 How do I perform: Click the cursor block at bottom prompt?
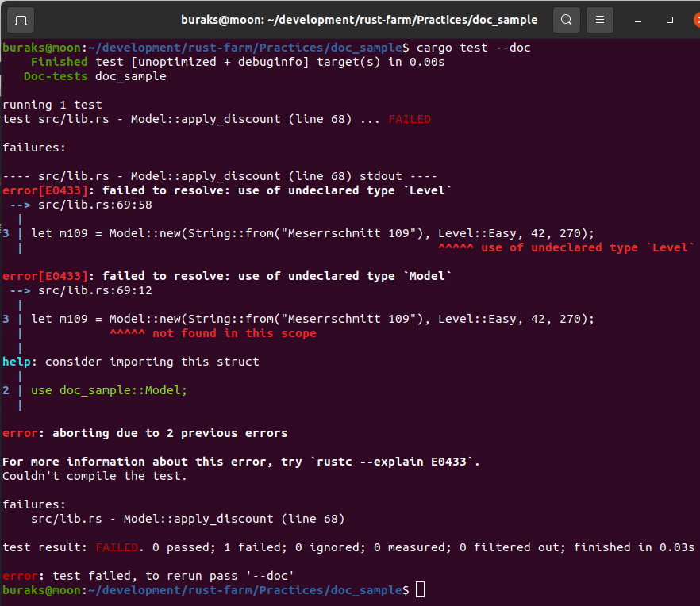pos(420,590)
